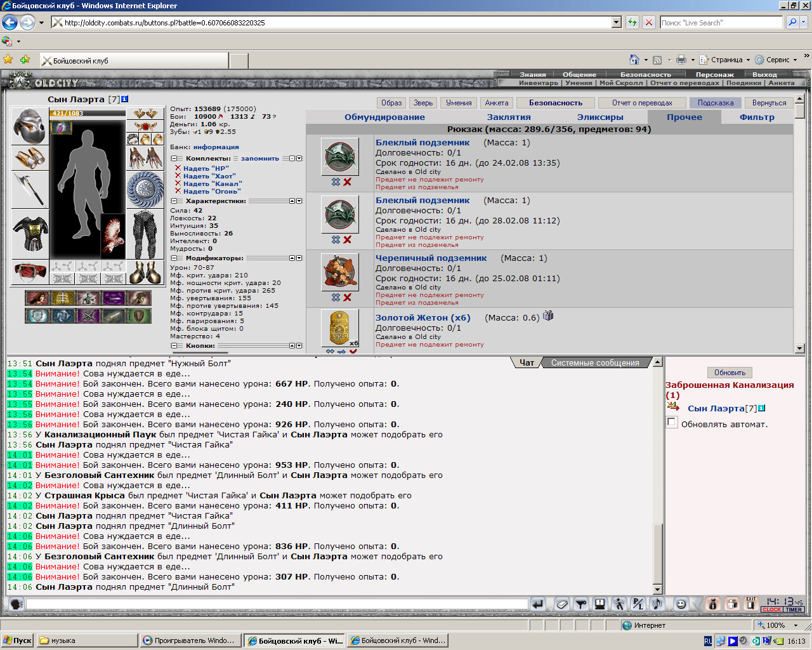Click the running man icon in chat bar

[x=619, y=604]
